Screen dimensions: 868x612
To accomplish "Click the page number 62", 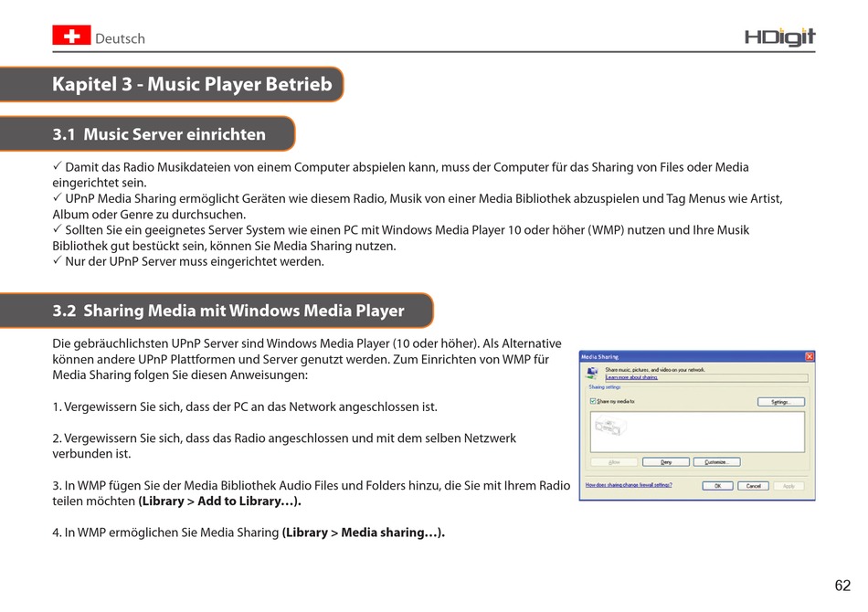I will pos(842,586).
